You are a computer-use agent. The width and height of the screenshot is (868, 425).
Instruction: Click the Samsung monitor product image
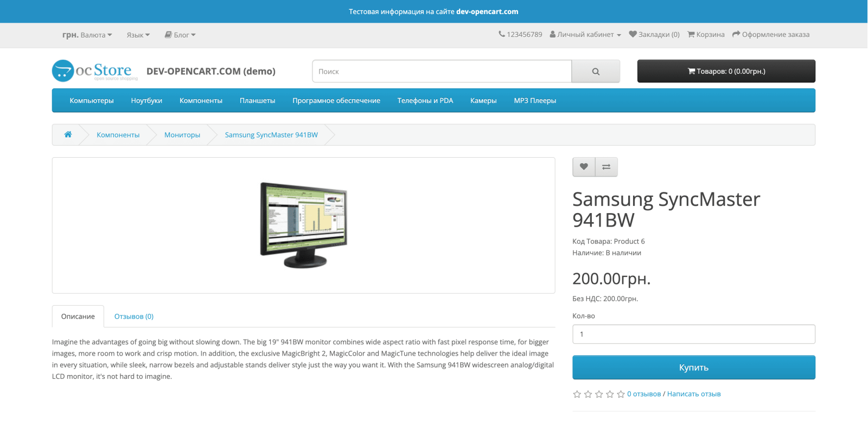304,225
